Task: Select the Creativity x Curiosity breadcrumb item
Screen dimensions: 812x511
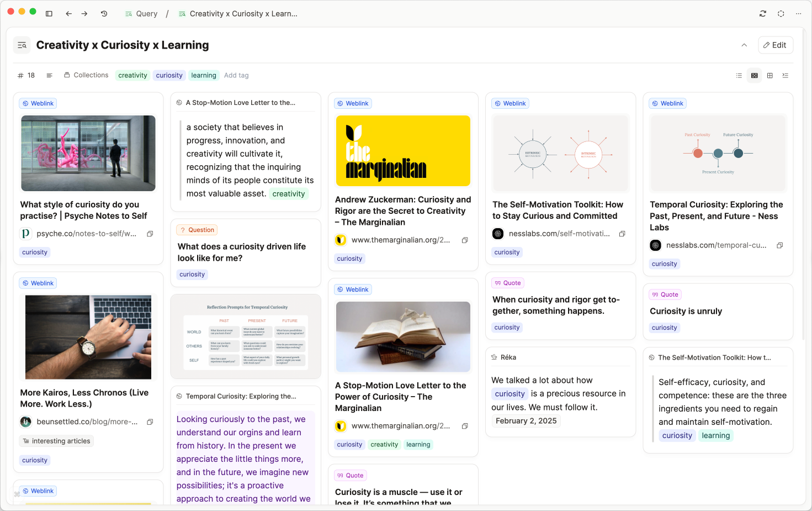Action: (243, 14)
